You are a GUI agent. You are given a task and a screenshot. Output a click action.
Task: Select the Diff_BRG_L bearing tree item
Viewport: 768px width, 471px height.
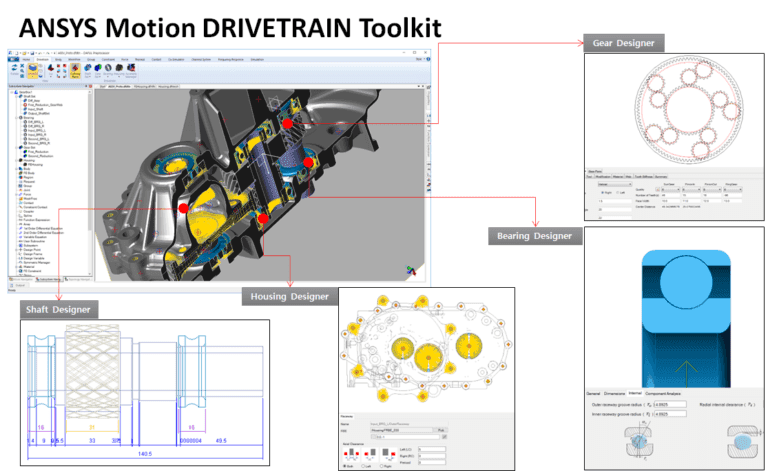[33, 122]
